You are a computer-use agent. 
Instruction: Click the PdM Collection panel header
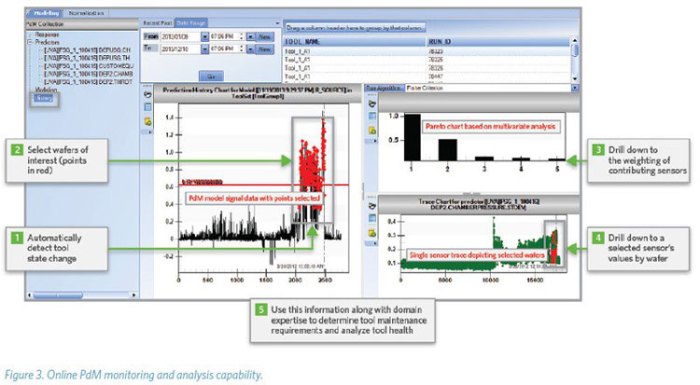(x=82, y=24)
